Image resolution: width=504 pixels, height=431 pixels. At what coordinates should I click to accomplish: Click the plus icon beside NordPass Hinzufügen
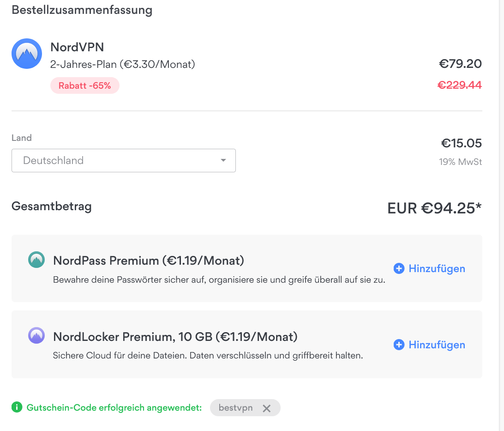pyautogui.click(x=399, y=268)
